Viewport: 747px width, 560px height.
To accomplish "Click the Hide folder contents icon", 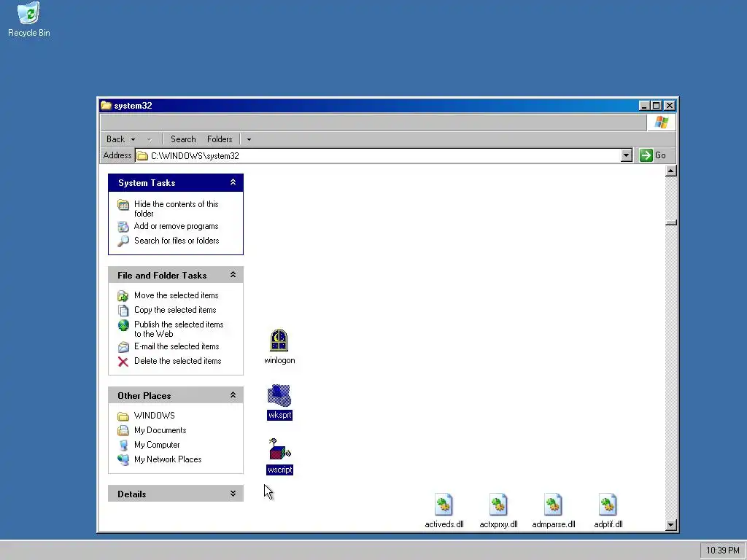I will click(123, 205).
